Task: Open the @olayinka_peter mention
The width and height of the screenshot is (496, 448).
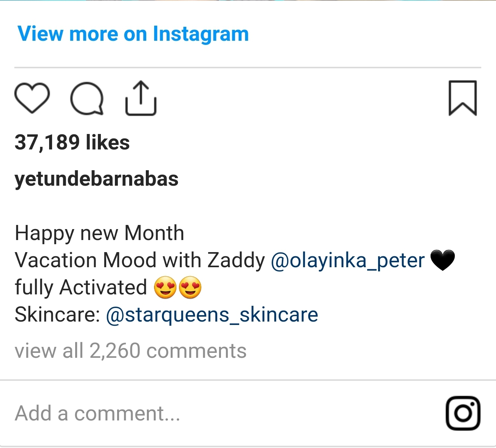Action: 348,260
